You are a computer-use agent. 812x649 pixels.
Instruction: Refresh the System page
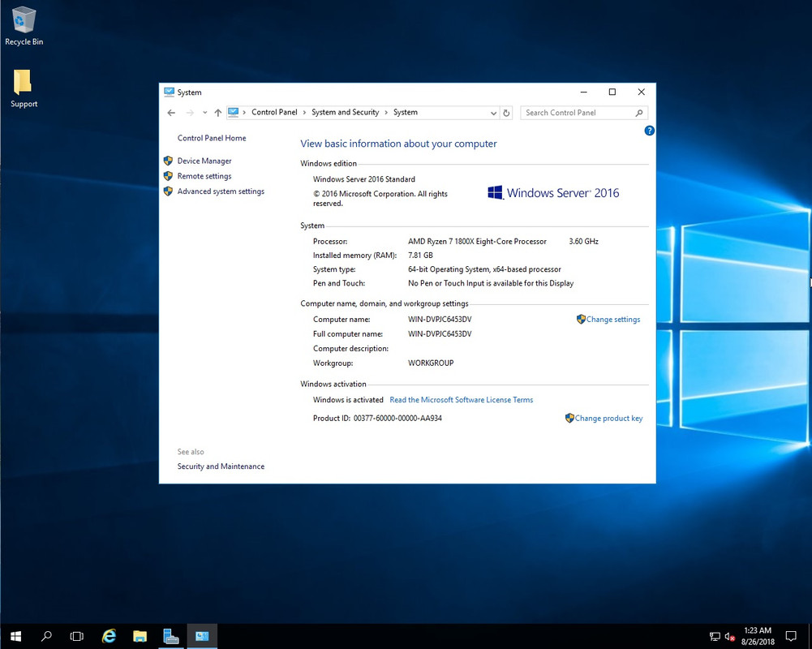(506, 113)
